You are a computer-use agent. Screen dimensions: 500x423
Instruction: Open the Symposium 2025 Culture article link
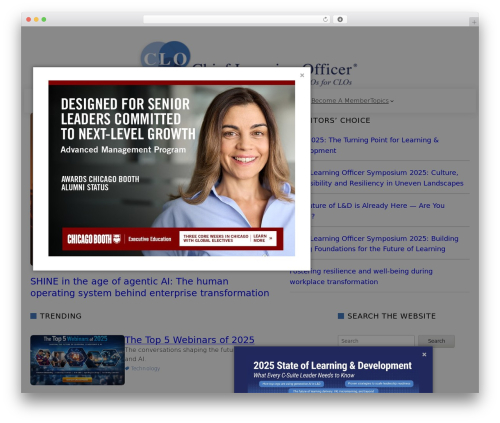386,178
